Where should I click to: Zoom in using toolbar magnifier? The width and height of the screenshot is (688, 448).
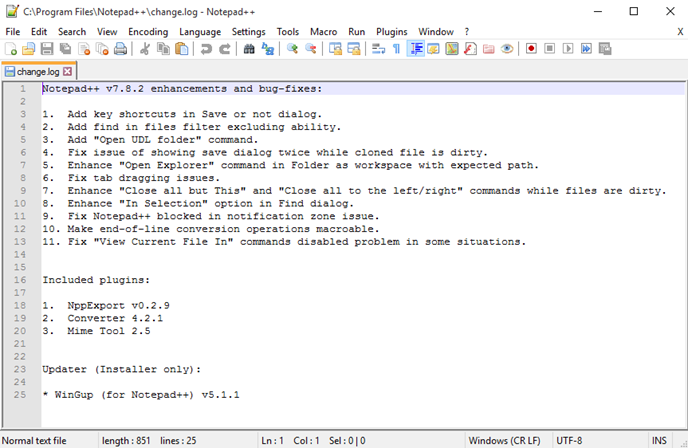292,49
